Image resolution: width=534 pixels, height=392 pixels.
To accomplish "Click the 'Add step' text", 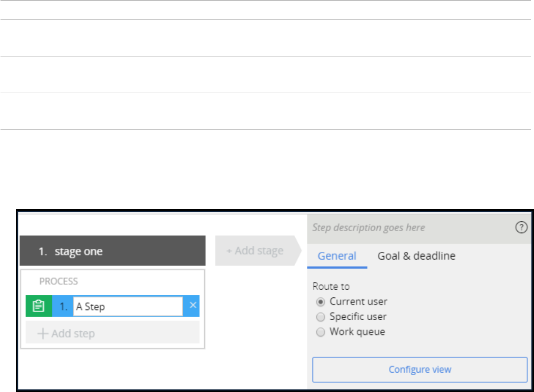I will coord(73,334).
